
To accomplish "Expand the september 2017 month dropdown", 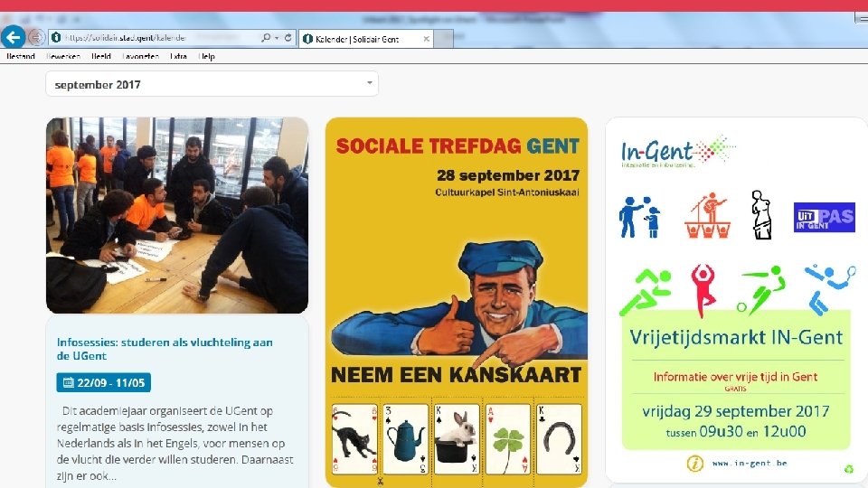I will [x=212, y=83].
